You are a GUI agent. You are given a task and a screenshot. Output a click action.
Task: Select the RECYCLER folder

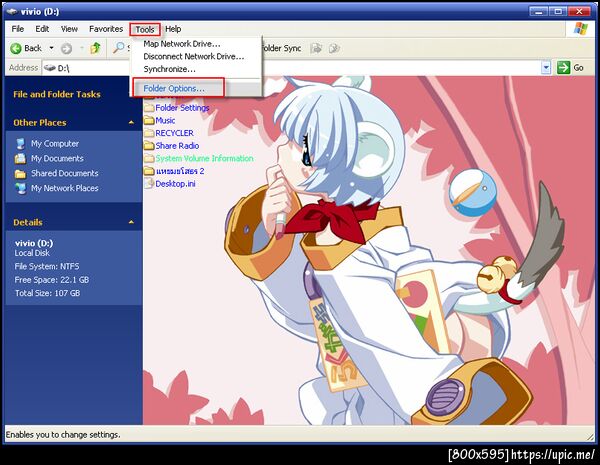coord(169,133)
